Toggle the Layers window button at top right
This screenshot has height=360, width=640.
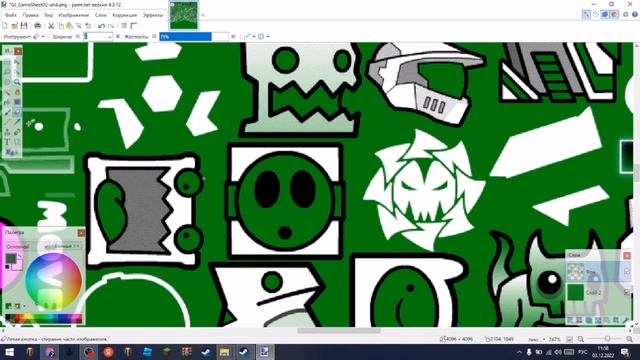(x=605, y=14)
